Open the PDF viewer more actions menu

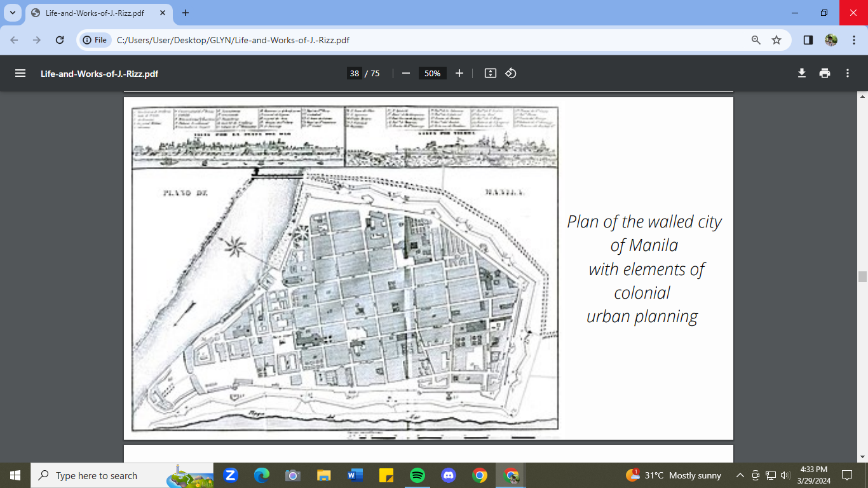[x=848, y=73]
